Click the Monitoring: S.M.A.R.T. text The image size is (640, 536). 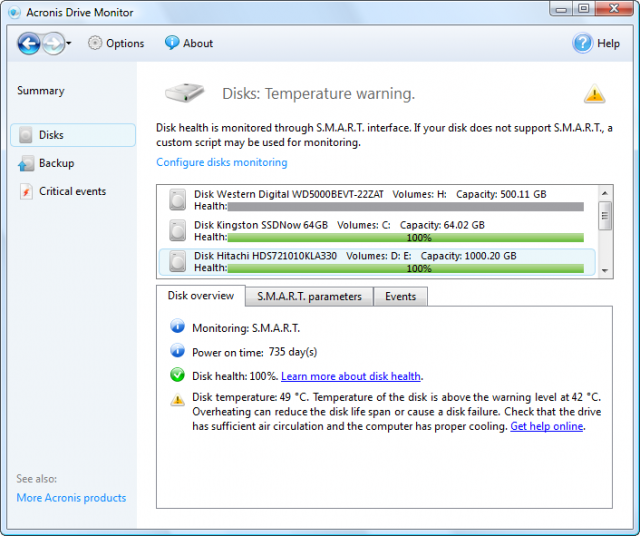pyautogui.click(x=246, y=328)
